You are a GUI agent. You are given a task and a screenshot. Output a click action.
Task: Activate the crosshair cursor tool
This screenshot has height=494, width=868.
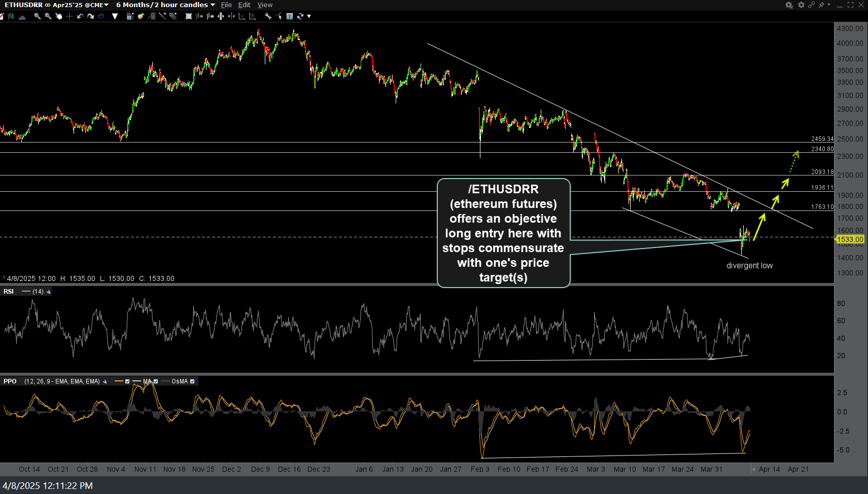[x=70, y=16]
